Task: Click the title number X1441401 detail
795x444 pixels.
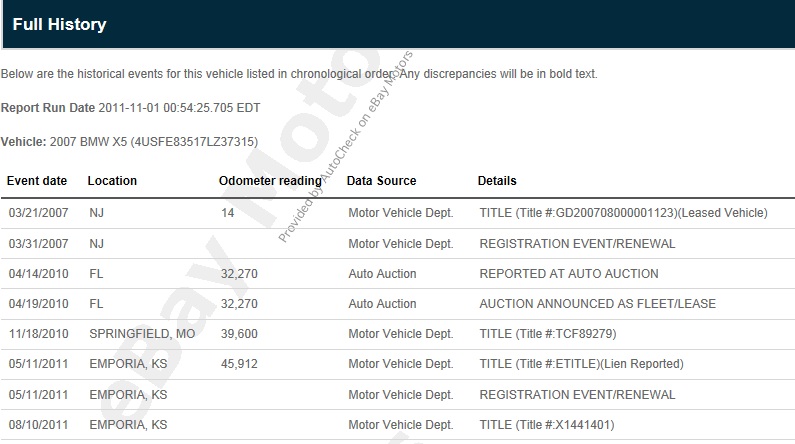Action: point(547,425)
